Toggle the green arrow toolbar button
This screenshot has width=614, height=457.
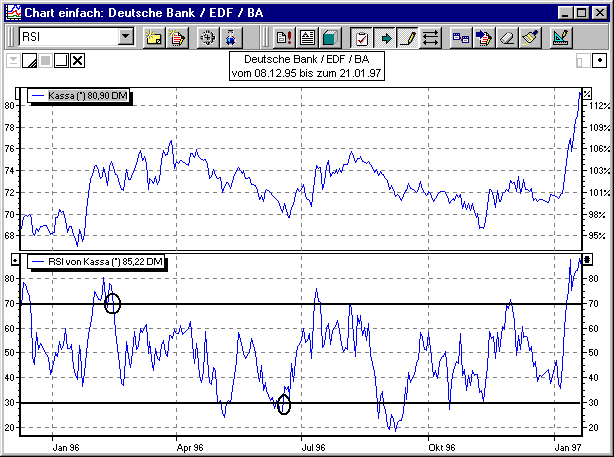386,38
